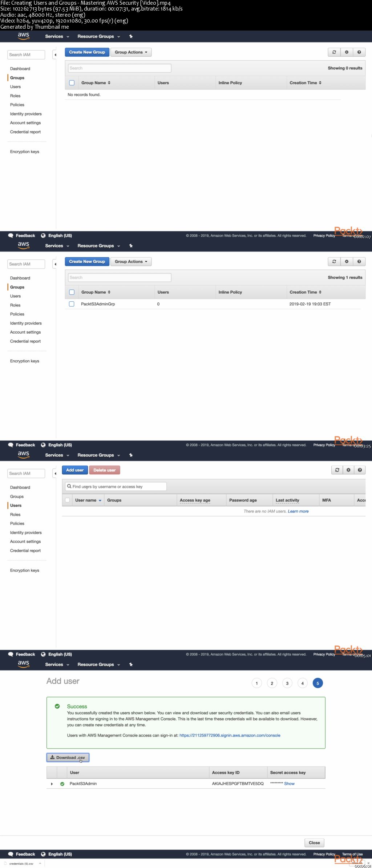The height and width of the screenshot is (868, 372).
Task: Click the Add user button
Action: (x=75, y=470)
